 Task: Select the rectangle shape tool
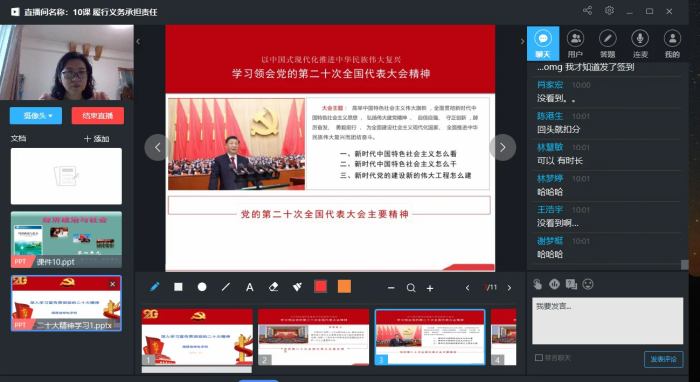(x=178, y=287)
